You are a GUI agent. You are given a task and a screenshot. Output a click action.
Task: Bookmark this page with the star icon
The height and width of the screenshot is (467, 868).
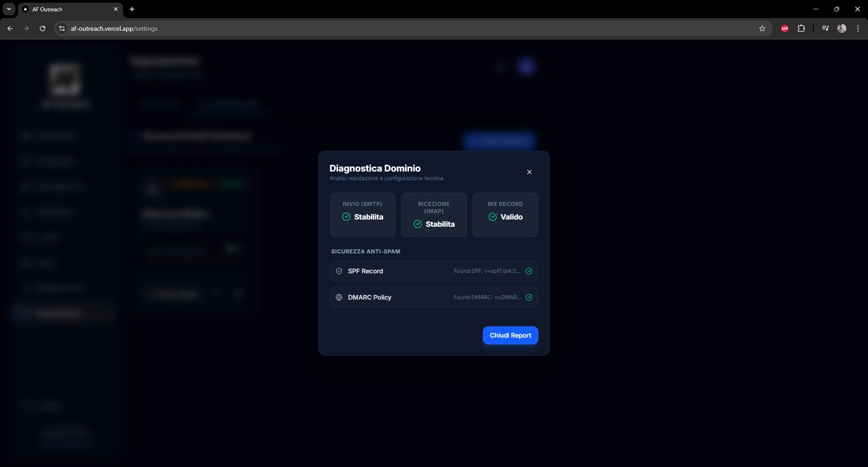(762, 29)
